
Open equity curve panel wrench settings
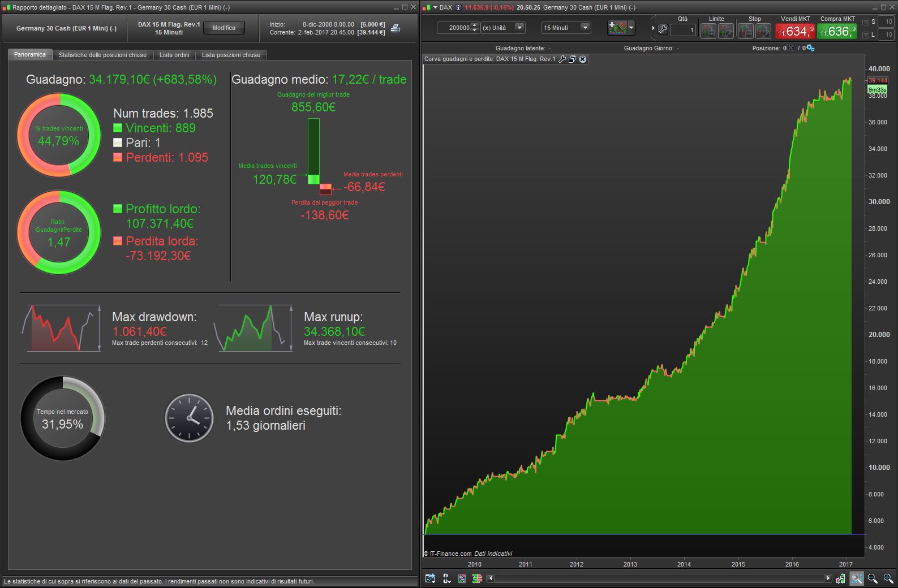(x=562, y=59)
